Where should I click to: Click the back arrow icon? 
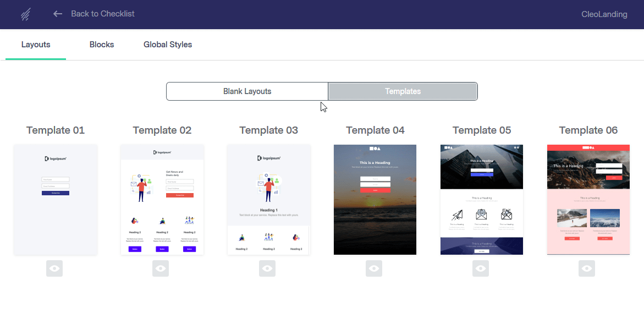point(58,14)
